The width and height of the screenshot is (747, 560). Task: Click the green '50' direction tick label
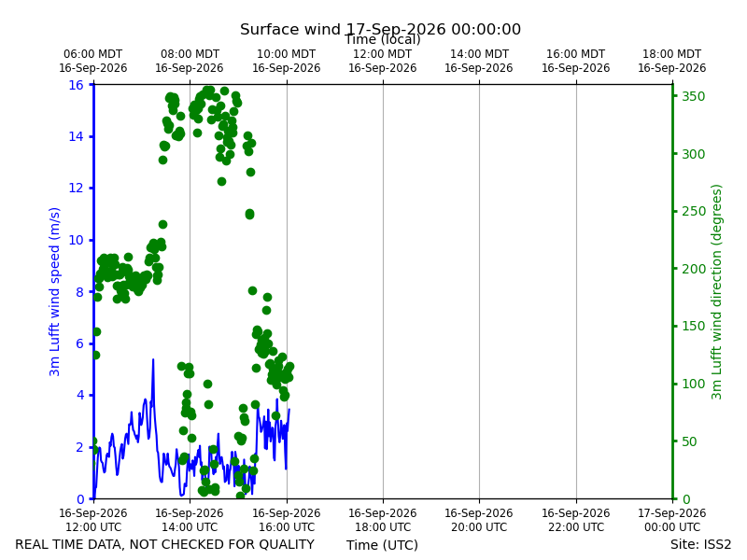point(689,441)
